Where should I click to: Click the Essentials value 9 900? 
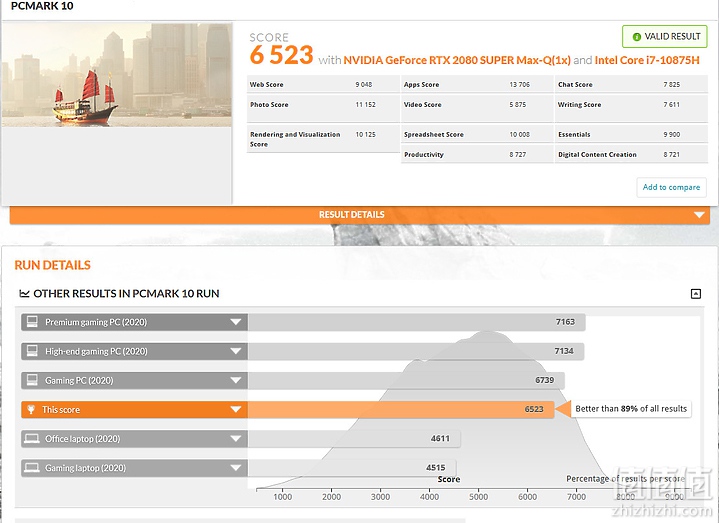tap(672, 134)
